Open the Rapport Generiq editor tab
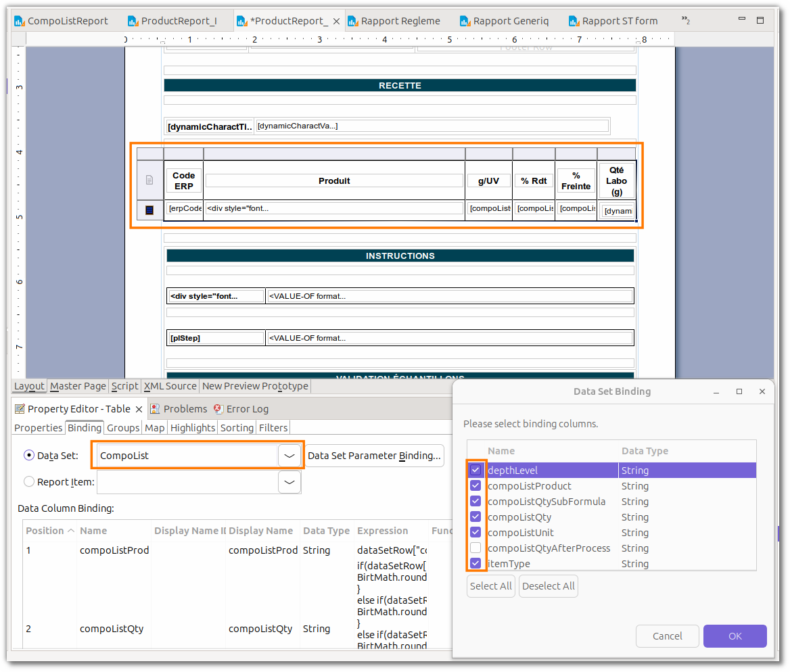This screenshot has height=672, width=790. (505, 21)
